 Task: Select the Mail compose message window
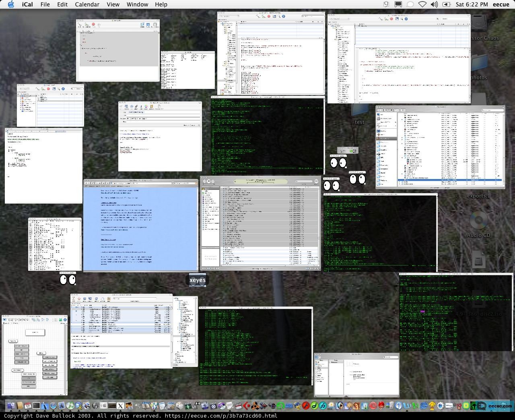pyautogui.click(x=160, y=136)
